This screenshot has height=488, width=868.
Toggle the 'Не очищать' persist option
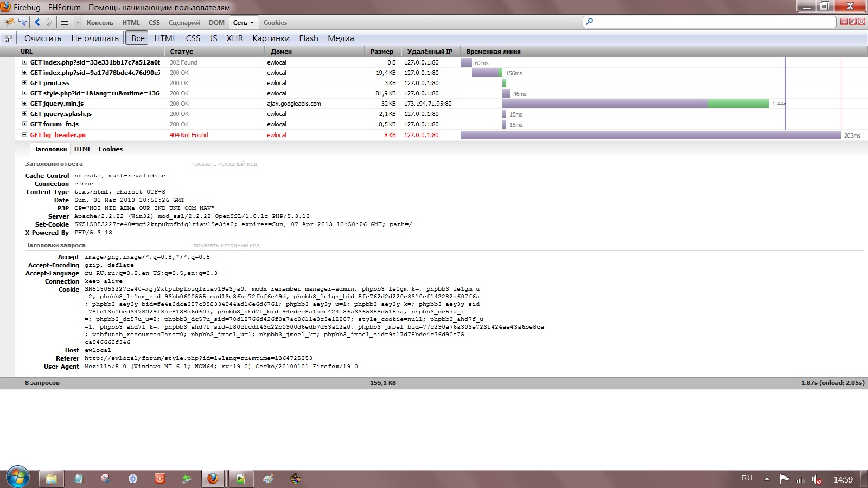95,38
